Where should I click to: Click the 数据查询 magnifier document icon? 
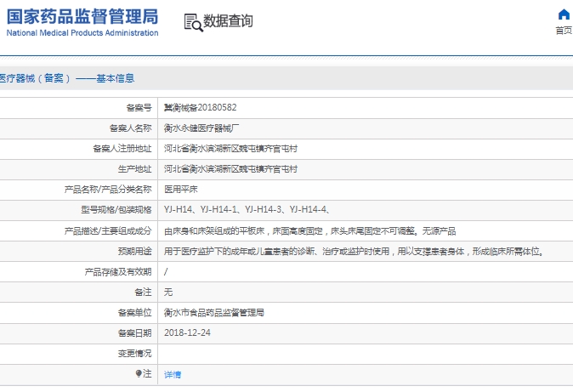coord(193,22)
